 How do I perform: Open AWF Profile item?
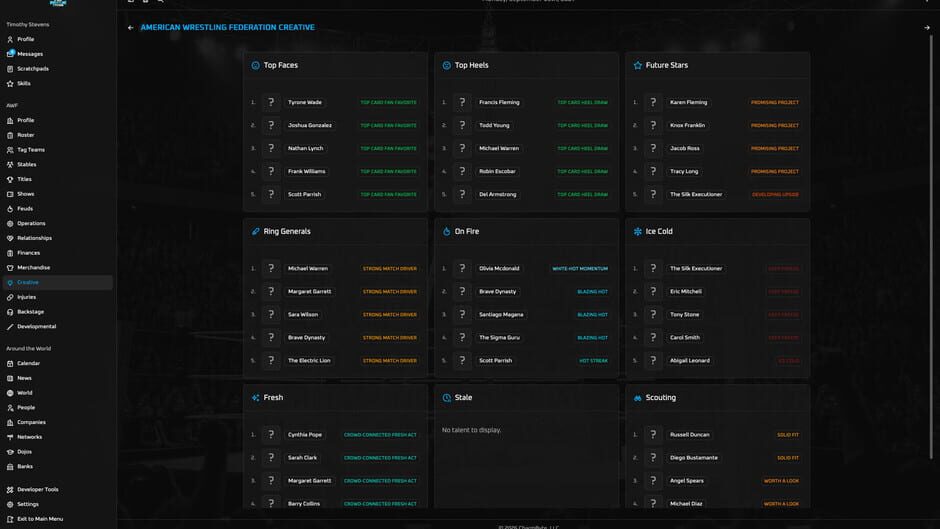25,121
